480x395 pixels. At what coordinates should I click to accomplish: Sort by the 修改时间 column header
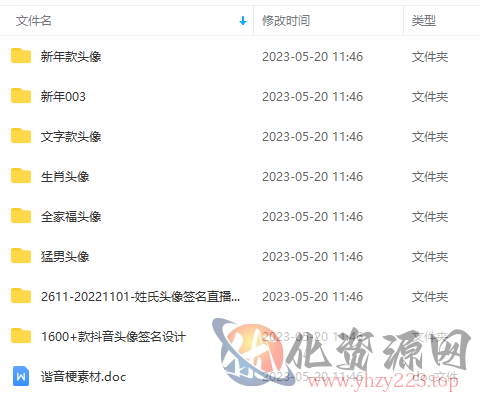(286, 21)
